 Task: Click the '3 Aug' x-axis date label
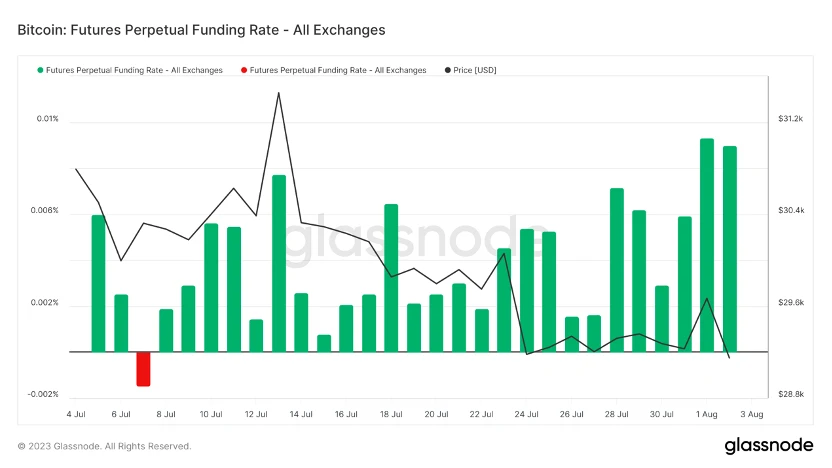[752, 413]
